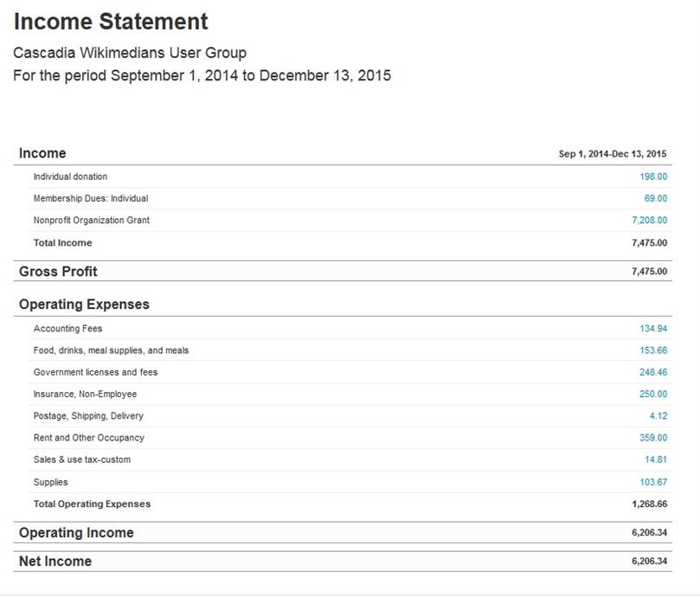Select the Operating Expenses section heading
700x597 pixels.
pyautogui.click(x=84, y=305)
